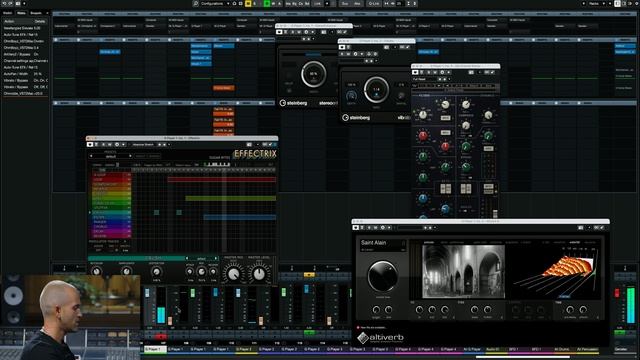Click the orange clip in upper track area
The width and height of the screenshot is (640, 360).
(223, 88)
